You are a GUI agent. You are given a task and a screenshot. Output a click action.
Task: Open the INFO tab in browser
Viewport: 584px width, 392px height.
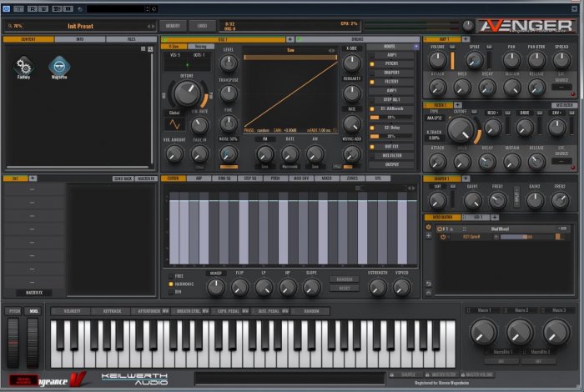[80, 39]
